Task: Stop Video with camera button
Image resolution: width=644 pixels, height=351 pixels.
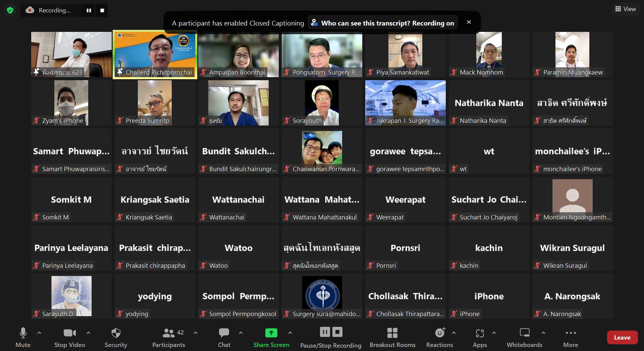Action: [69, 337]
